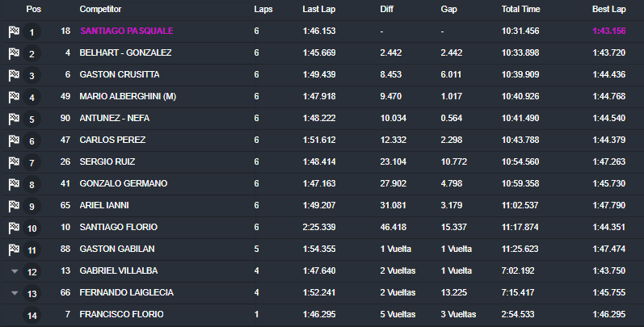This screenshot has height=327, width=644.
Task: Click the flag icon in Mario Alberghini's row
Action: 13,97
